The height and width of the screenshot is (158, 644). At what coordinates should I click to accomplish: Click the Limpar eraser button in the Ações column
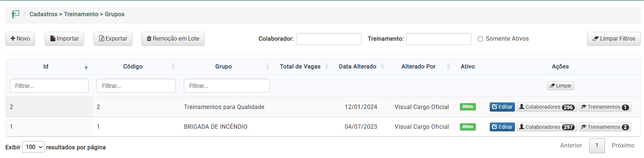pyautogui.click(x=560, y=86)
